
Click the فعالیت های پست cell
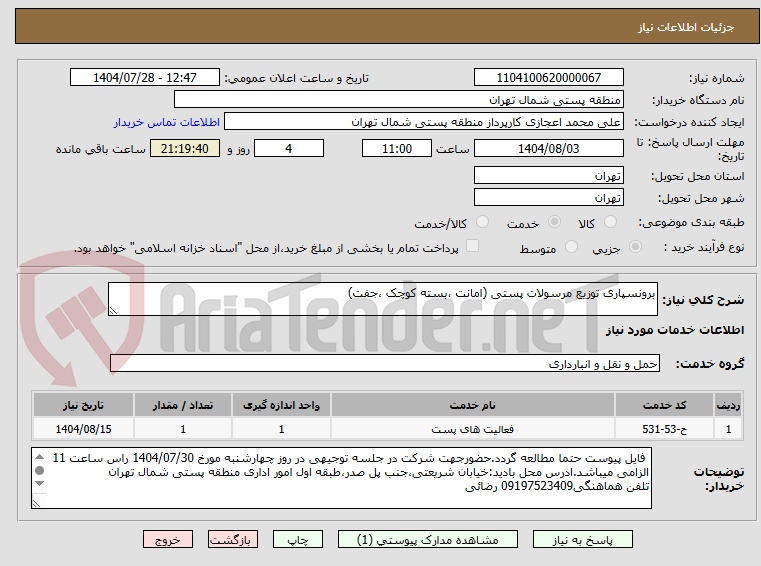[x=473, y=429]
